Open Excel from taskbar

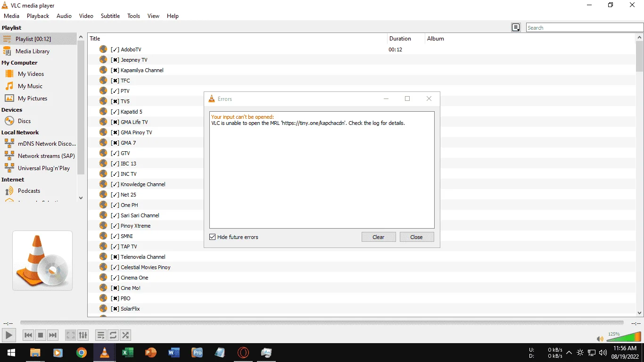(128, 352)
